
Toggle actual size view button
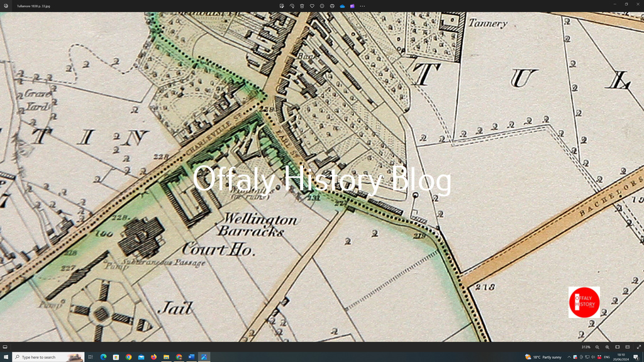(x=628, y=347)
